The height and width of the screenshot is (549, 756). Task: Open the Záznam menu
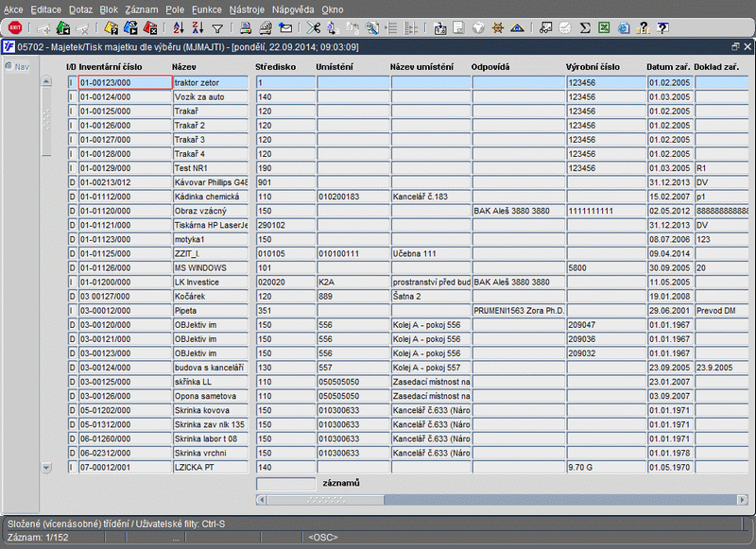[x=141, y=9]
